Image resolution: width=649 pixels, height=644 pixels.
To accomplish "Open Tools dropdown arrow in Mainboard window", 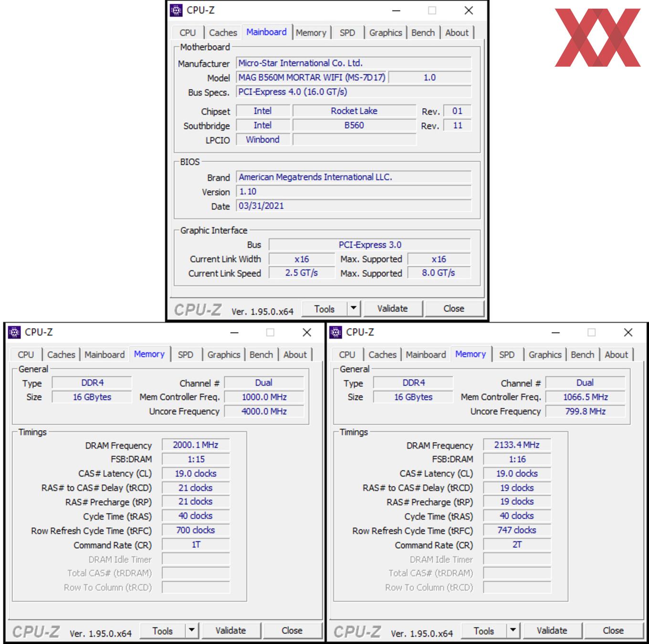I will click(x=354, y=309).
